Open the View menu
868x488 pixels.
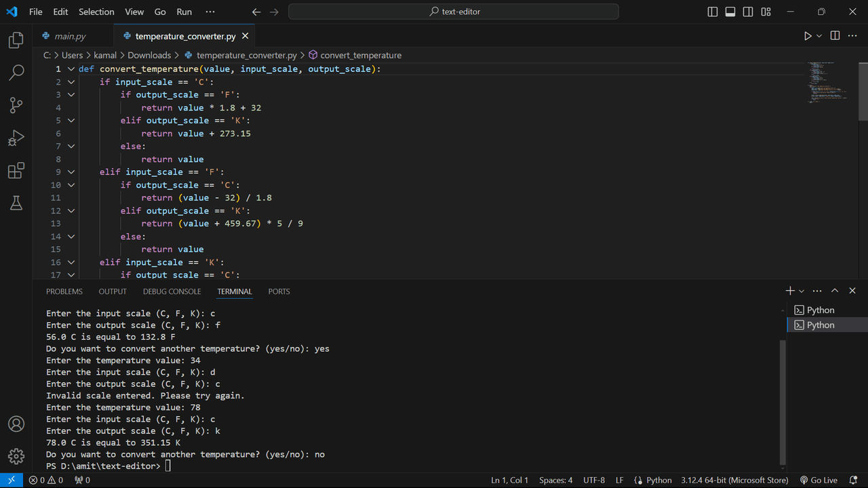134,12
